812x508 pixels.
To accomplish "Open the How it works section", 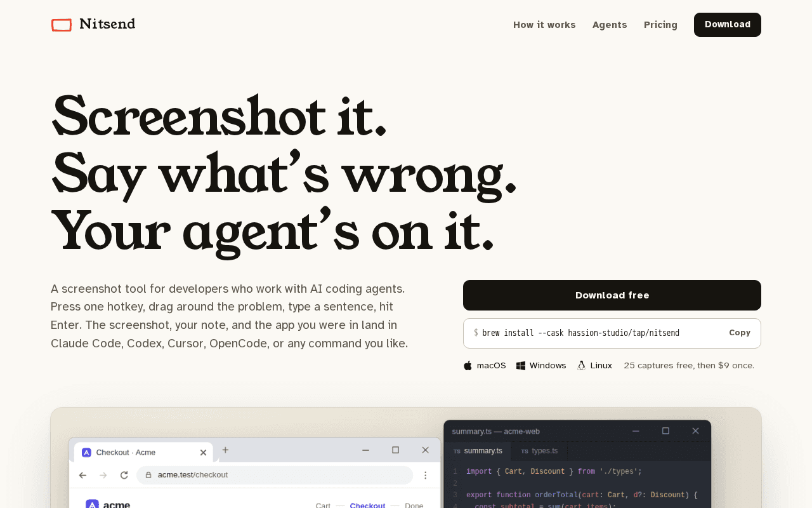I will tap(544, 25).
